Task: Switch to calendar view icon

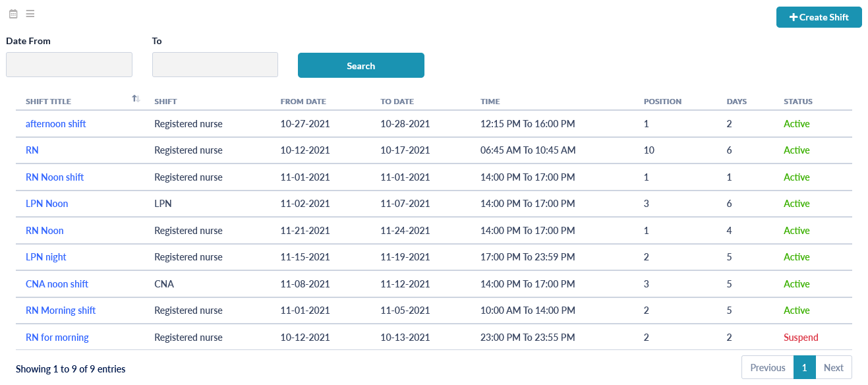Action: tap(13, 14)
